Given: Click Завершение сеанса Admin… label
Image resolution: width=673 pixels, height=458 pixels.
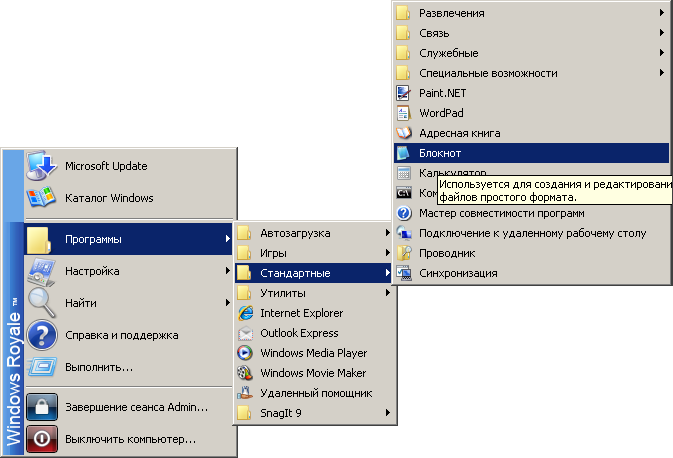Looking at the screenshot, I should click(136, 407).
